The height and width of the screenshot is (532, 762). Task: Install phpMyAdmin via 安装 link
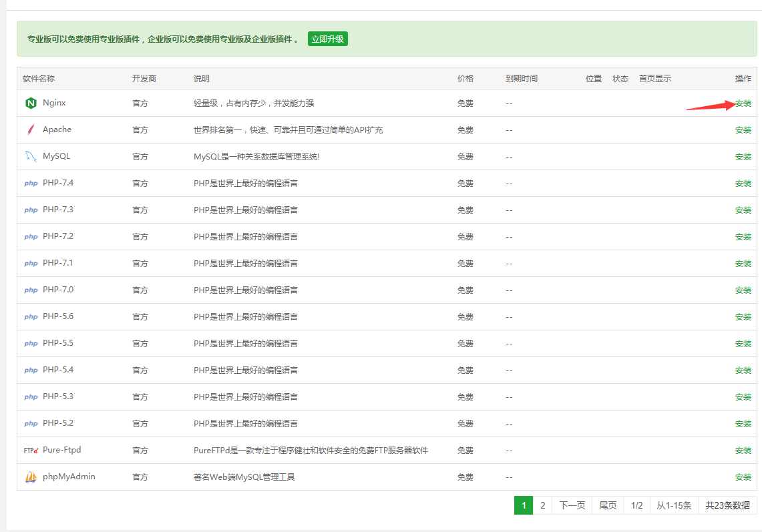(x=743, y=477)
